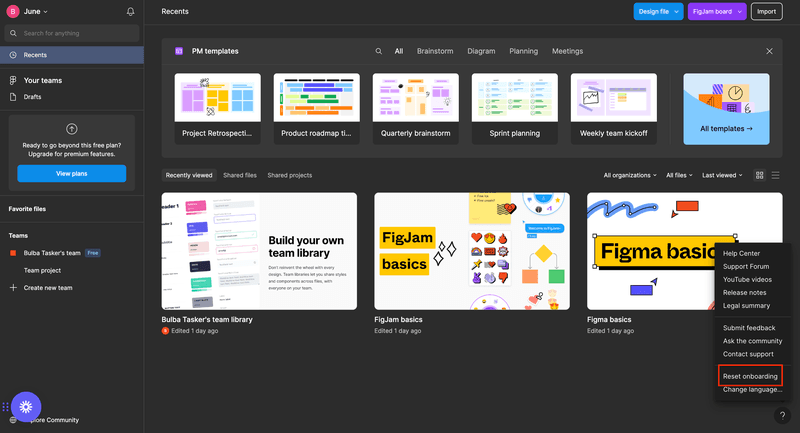
Task: Type in the Search for anything field
Action: click(x=78, y=33)
